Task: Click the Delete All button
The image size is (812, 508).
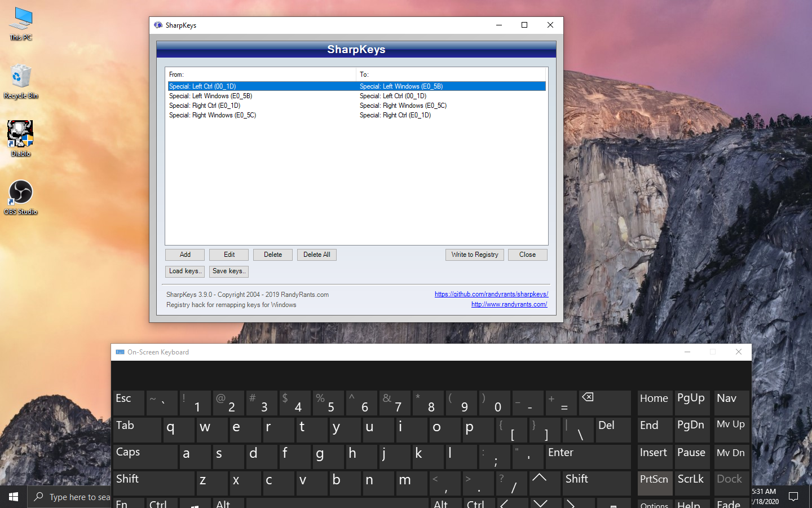Action: pos(317,255)
